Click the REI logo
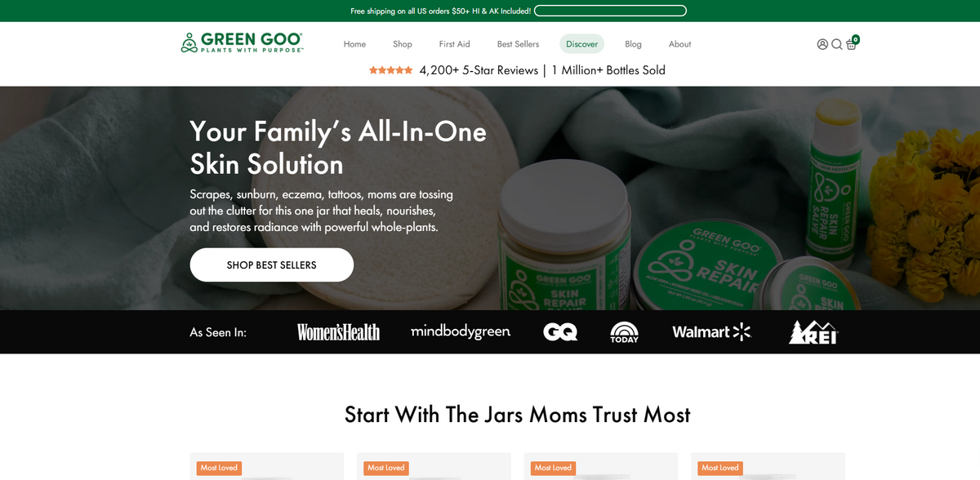This screenshot has width=980, height=480. 813,332
